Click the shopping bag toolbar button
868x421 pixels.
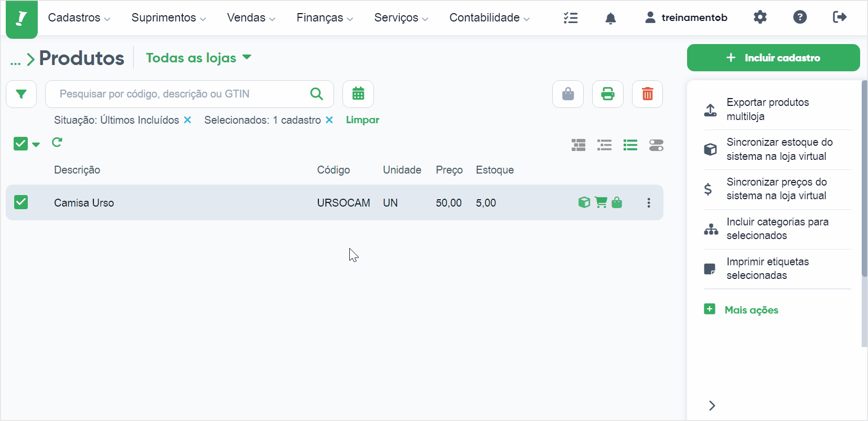pyautogui.click(x=568, y=94)
